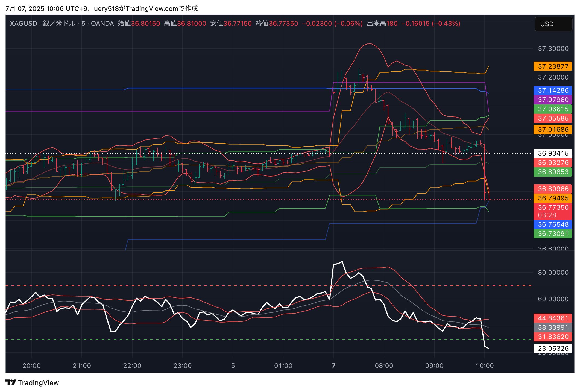Click the bold 7 date marker on time axis

(333, 366)
